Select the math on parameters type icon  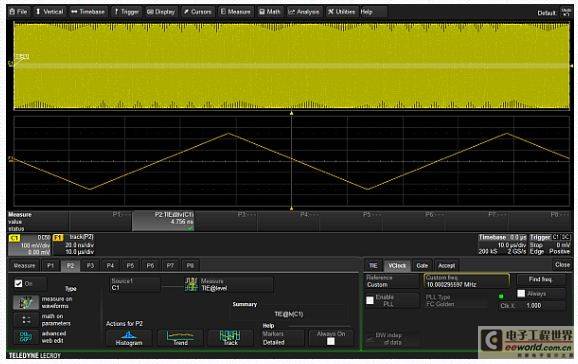(x=26, y=320)
